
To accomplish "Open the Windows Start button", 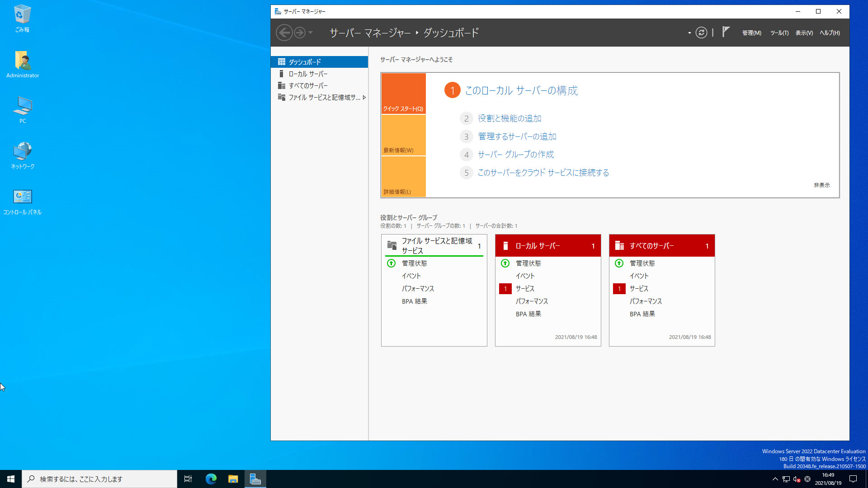I will (x=11, y=479).
